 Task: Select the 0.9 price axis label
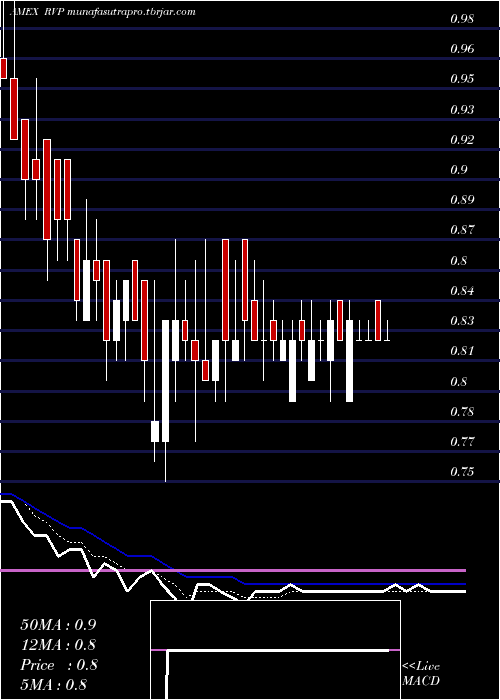pyautogui.click(x=459, y=170)
